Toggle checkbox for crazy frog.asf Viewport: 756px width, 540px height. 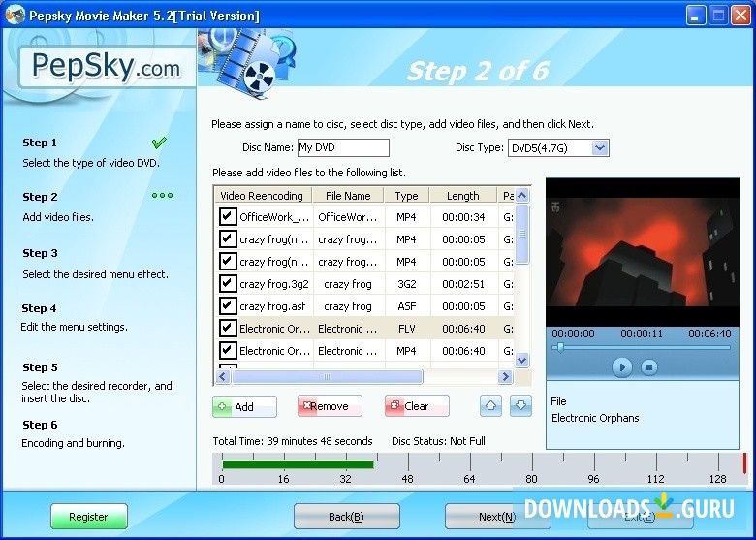click(x=228, y=305)
